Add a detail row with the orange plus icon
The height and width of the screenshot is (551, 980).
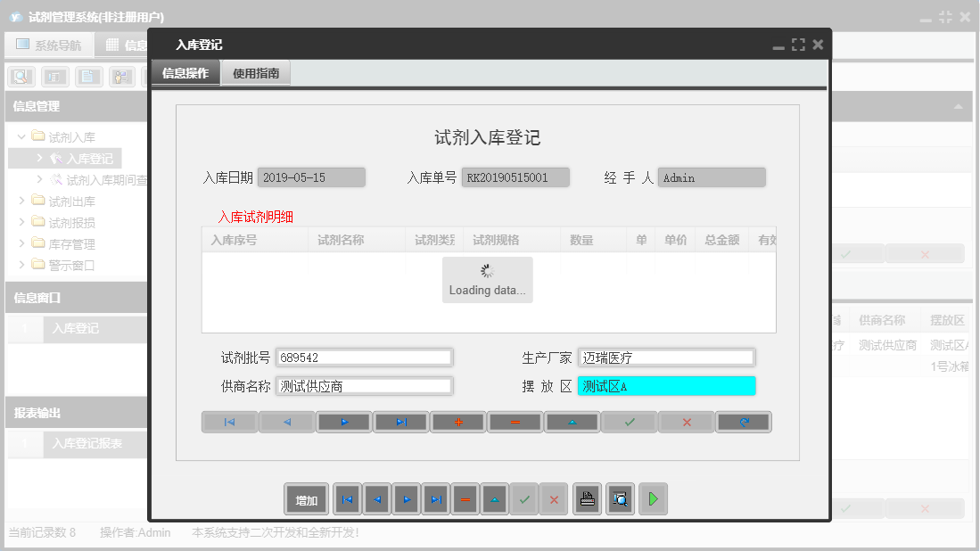point(457,421)
